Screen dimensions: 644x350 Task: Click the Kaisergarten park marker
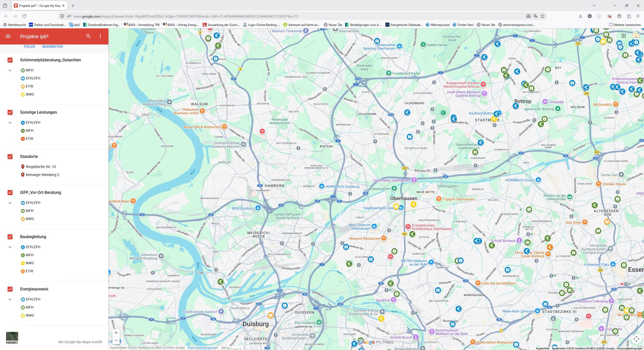pos(394,189)
